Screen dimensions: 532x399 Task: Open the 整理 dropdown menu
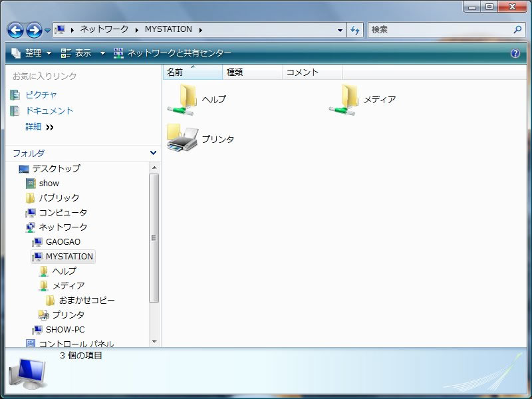click(32, 53)
